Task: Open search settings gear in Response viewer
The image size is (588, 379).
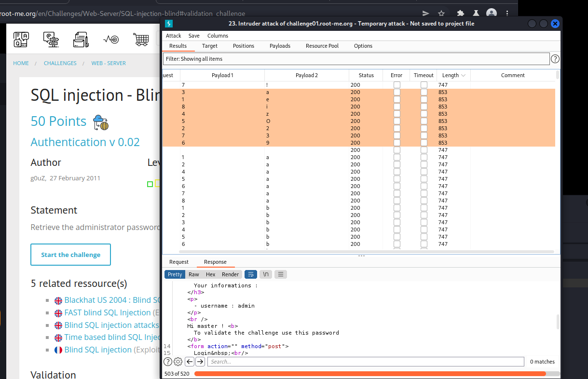Action: pyautogui.click(x=178, y=362)
